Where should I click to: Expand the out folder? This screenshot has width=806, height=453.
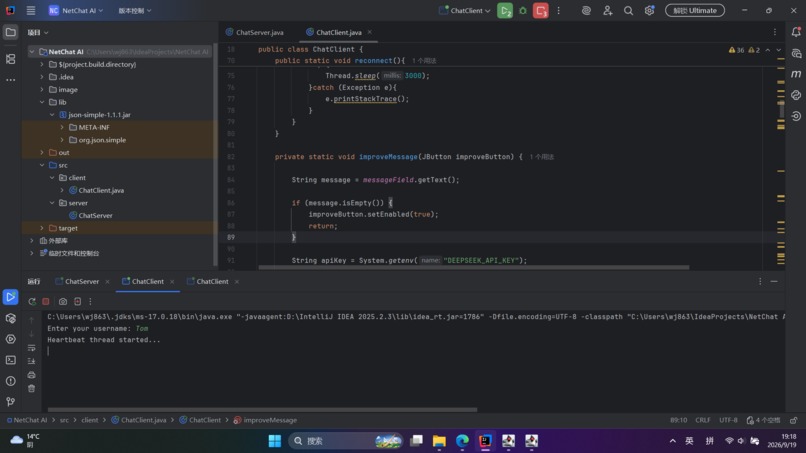point(42,152)
